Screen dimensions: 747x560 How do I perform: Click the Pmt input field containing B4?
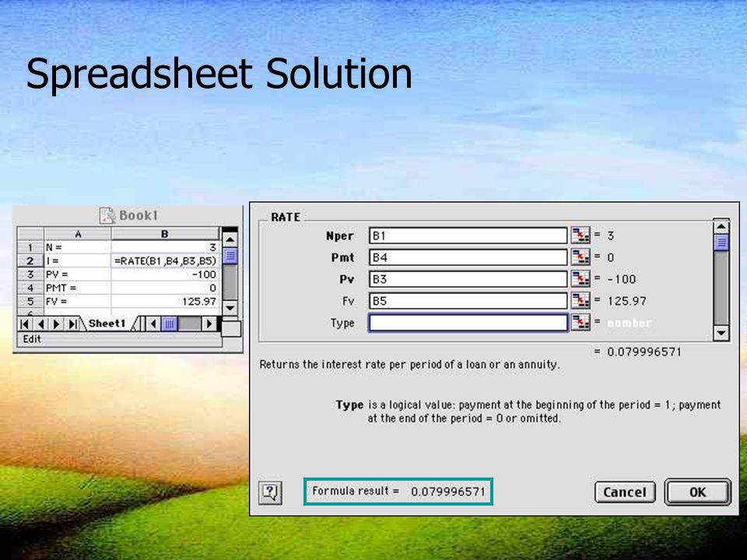468,257
